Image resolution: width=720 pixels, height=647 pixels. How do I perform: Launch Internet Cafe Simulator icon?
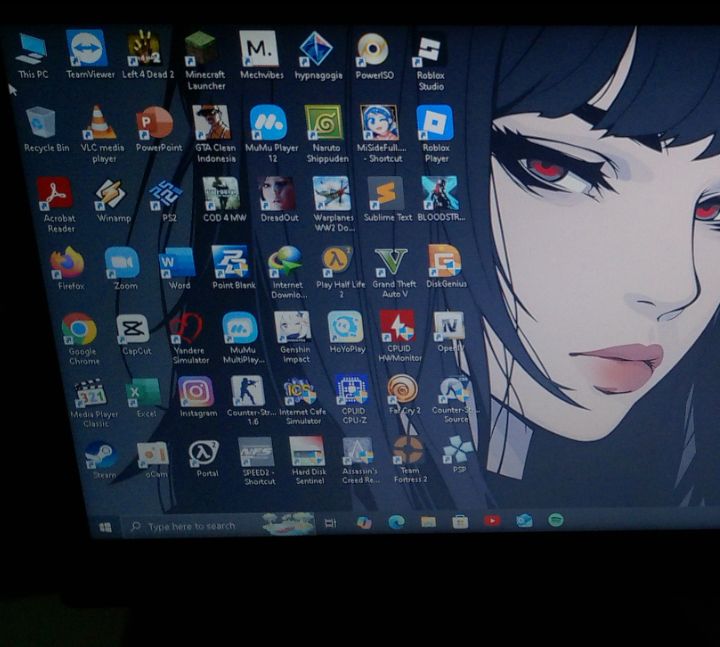(302, 401)
